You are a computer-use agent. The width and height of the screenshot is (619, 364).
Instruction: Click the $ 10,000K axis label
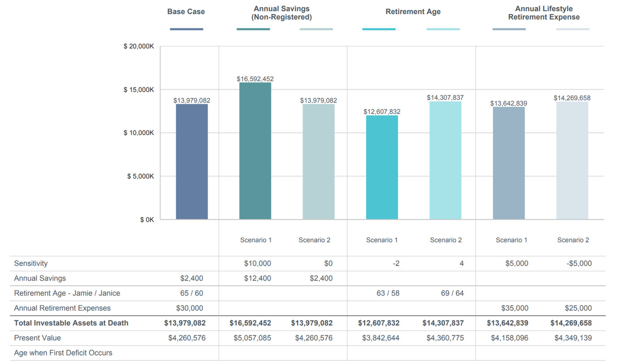[139, 133]
